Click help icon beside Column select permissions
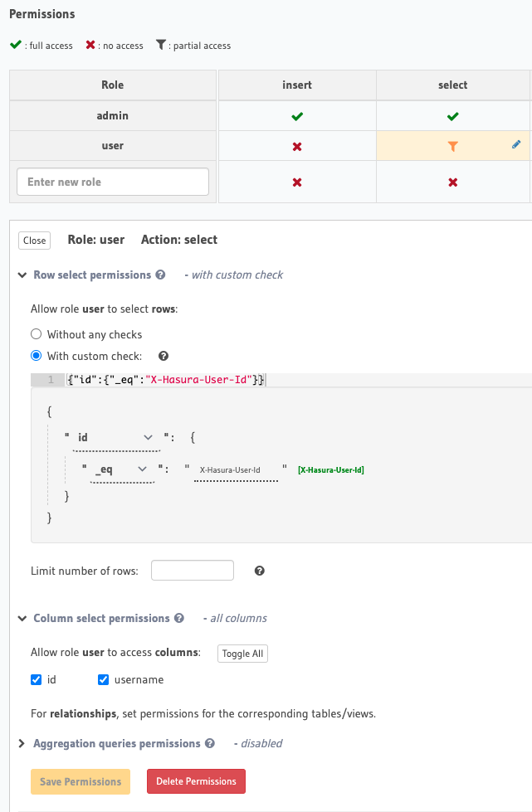532x812 pixels. 179,618
